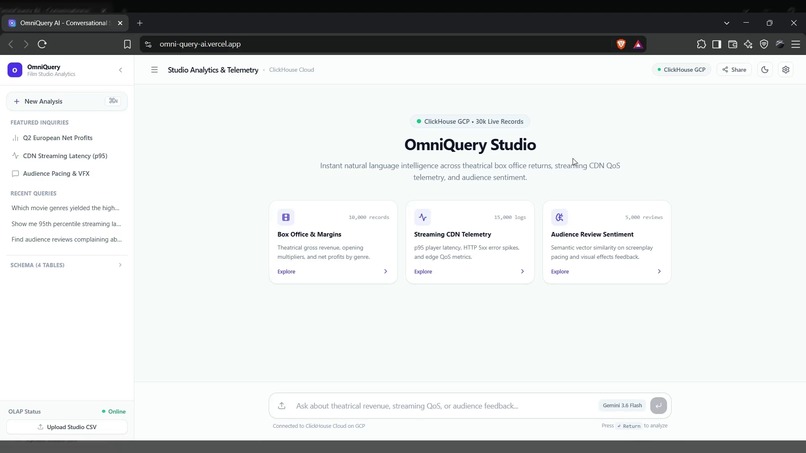The width and height of the screenshot is (806, 453).
Task: Open the browser main menu
Action: [795, 44]
